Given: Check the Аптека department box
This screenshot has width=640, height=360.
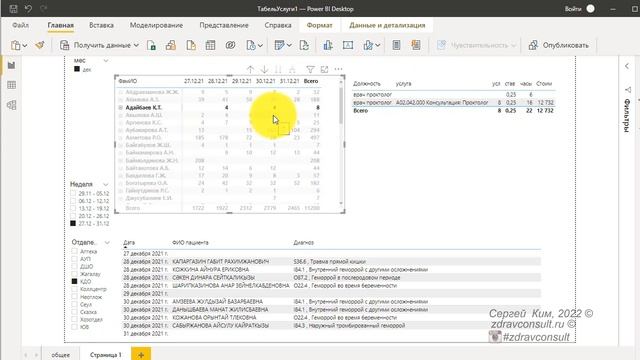Looking at the screenshot, I should click(x=74, y=251).
